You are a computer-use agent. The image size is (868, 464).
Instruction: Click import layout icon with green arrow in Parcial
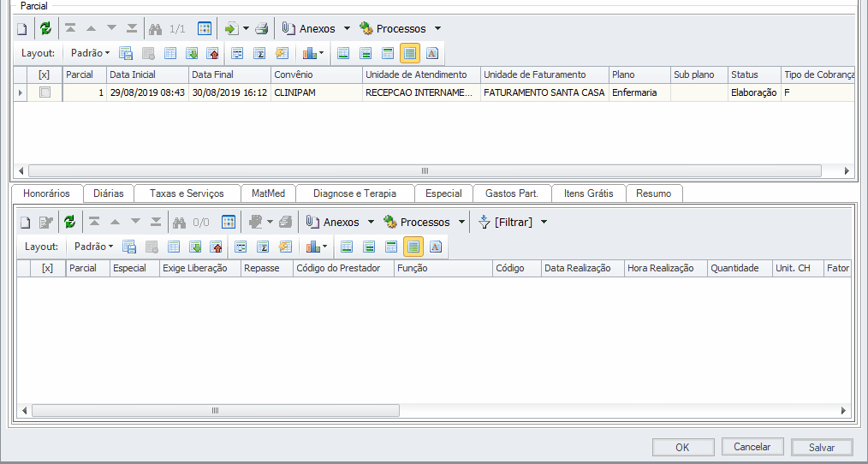coord(192,53)
